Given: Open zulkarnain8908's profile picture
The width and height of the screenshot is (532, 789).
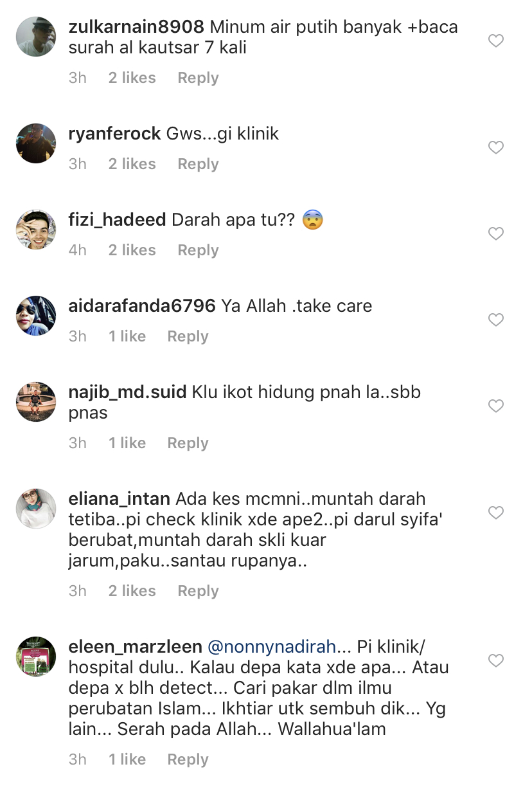Looking at the screenshot, I should tap(36, 37).
